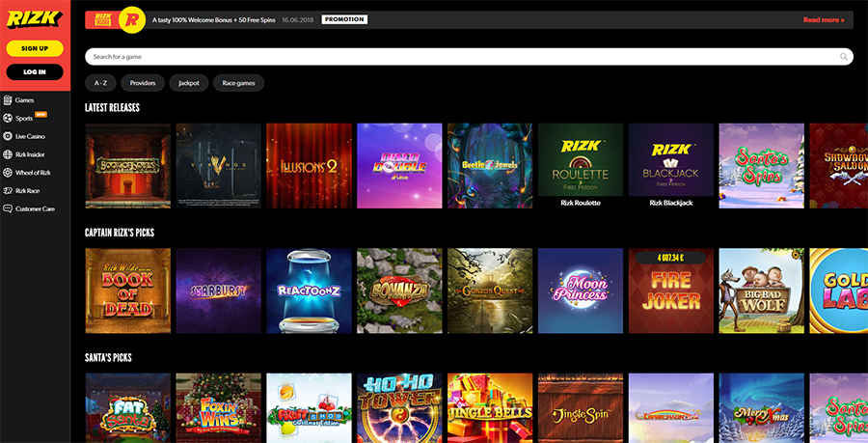Viewport: 868px width, 443px height.
Task: Open the Leprechaun game in Santa's Picks
Action: pyautogui.click(x=671, y=408)
